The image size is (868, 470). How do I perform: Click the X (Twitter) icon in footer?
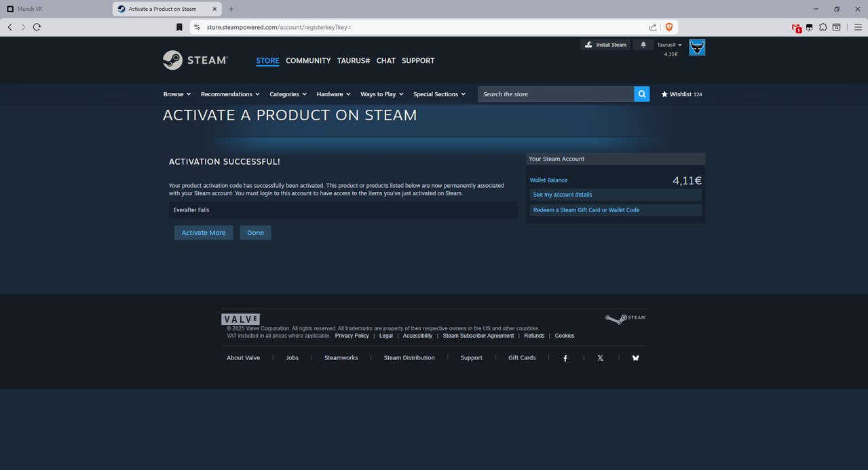(x=600, y=358)
